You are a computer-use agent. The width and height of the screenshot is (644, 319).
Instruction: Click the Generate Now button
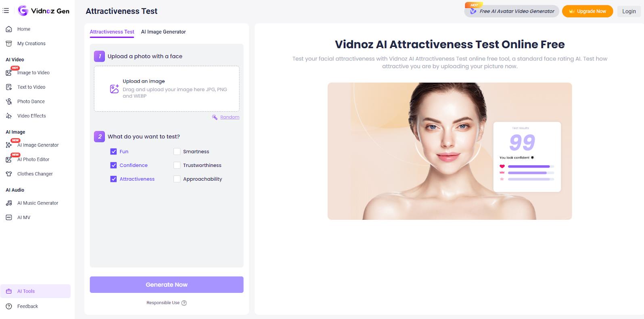point(167,285)
